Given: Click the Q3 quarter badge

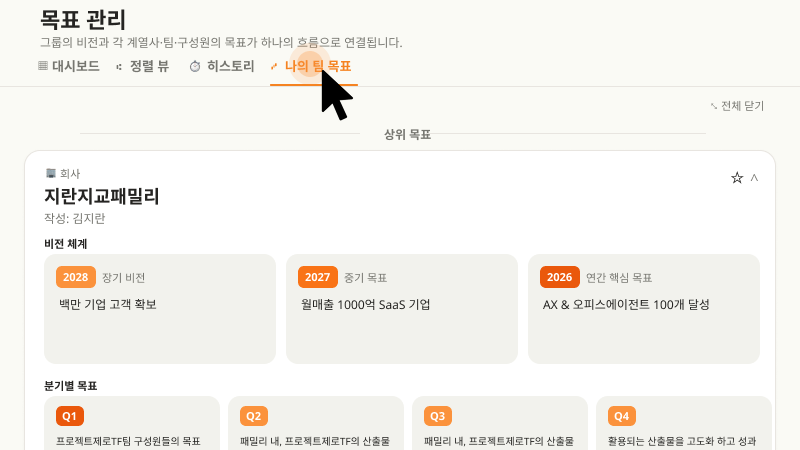Looking at the screenshot, I should pos(438,416).
